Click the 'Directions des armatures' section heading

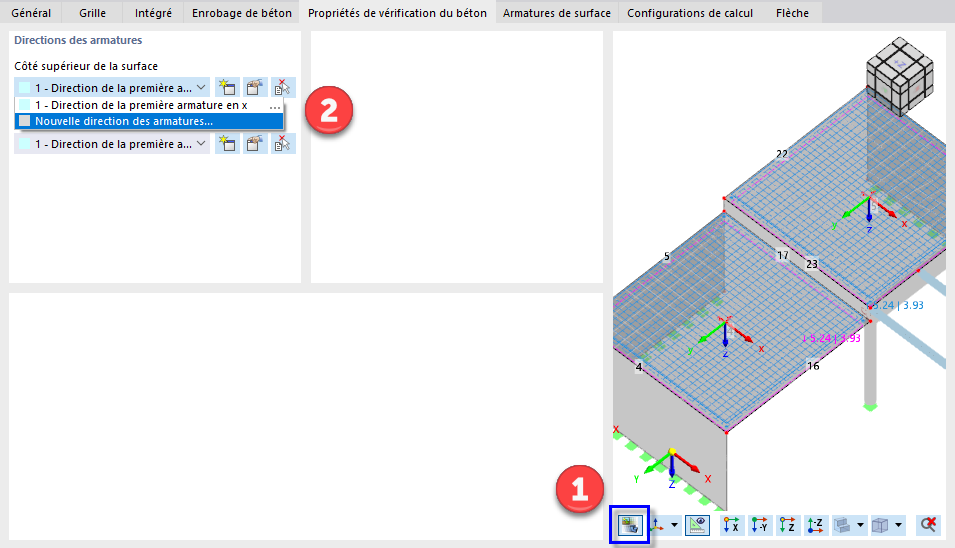coord(78,40)
